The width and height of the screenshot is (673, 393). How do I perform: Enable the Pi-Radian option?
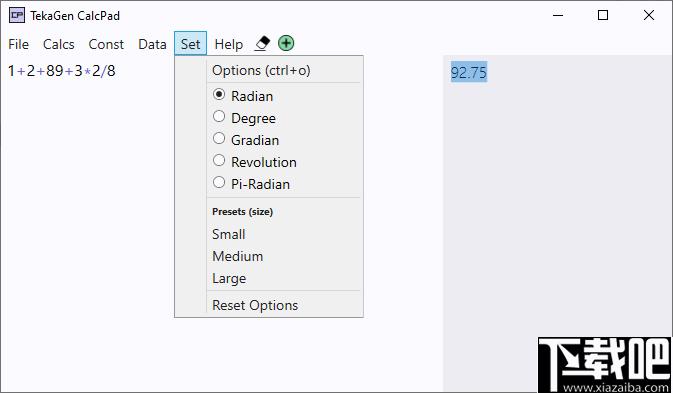pyautogui.click(x=252, y=184)
